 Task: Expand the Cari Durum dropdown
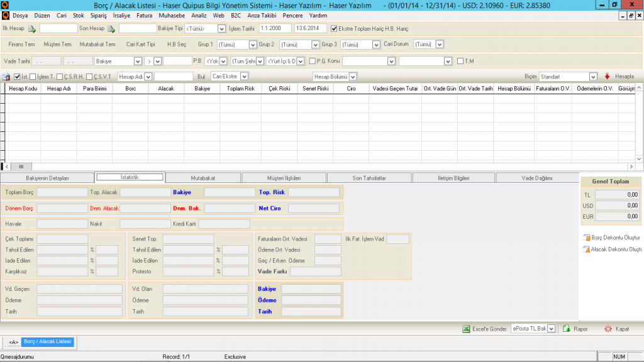(x=439, y=45)
